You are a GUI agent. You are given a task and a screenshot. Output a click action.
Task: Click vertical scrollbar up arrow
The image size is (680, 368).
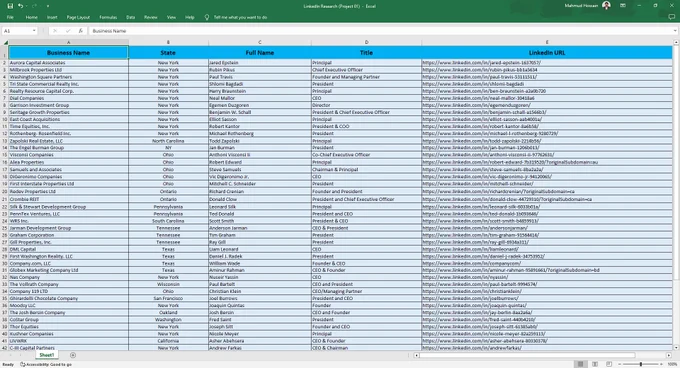676,42
